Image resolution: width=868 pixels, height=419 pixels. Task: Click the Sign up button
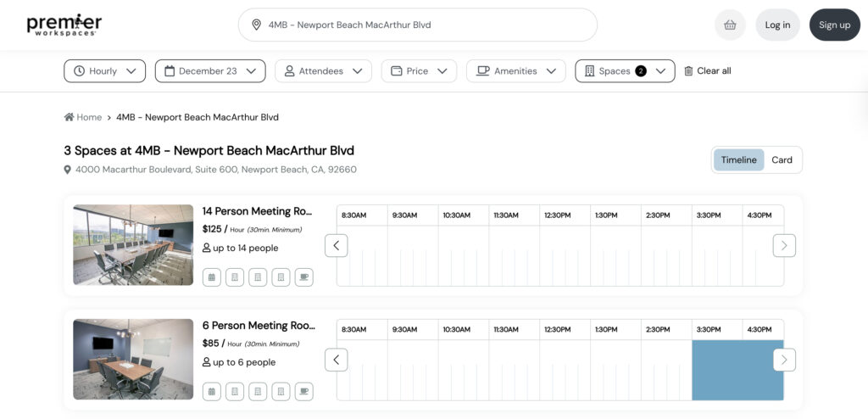tap(834, 25)
